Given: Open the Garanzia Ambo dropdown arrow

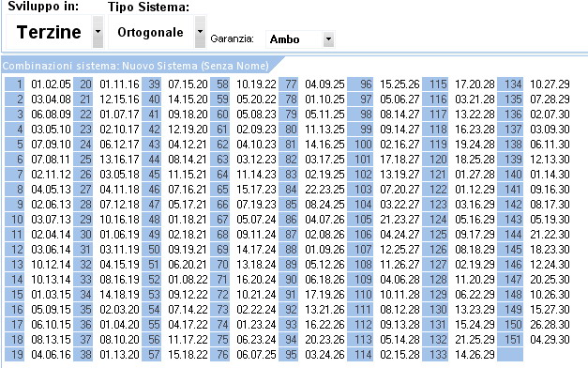Looking at the screenshot, I should click(328, 39).
